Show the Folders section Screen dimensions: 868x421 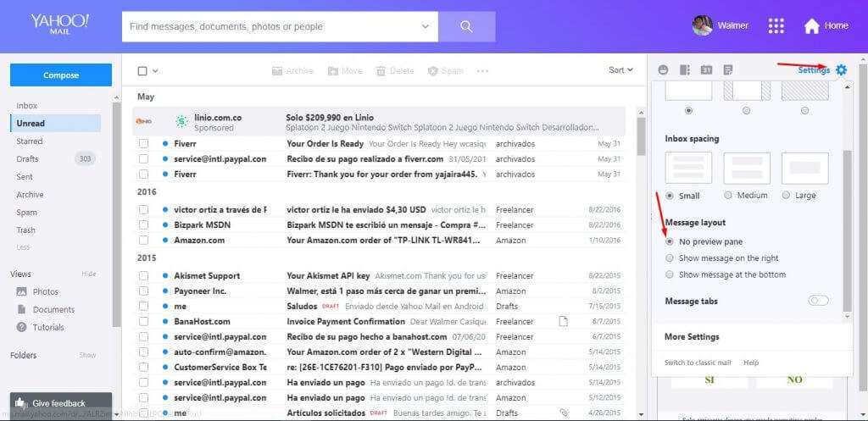point(87,355)
